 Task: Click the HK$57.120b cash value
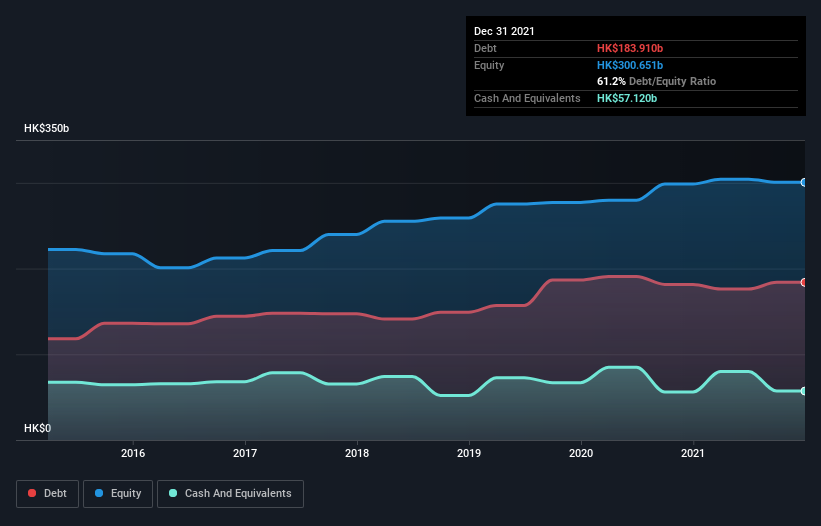(627, 98)
